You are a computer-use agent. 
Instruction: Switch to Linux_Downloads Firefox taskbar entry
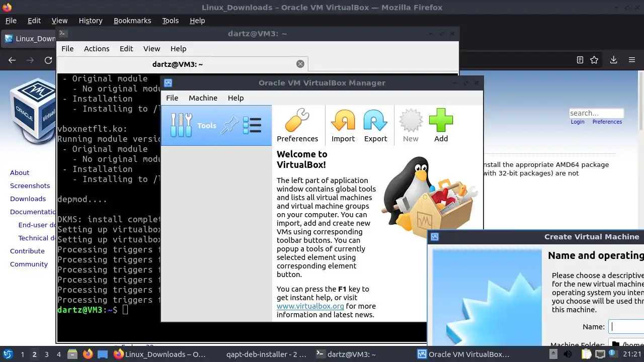point(160,354)
